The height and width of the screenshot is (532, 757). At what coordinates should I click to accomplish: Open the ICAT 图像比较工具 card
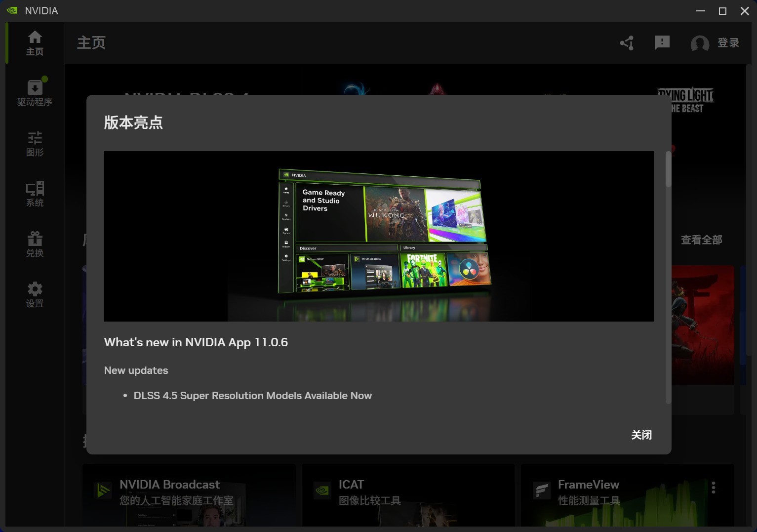click(x=408, y=495)
